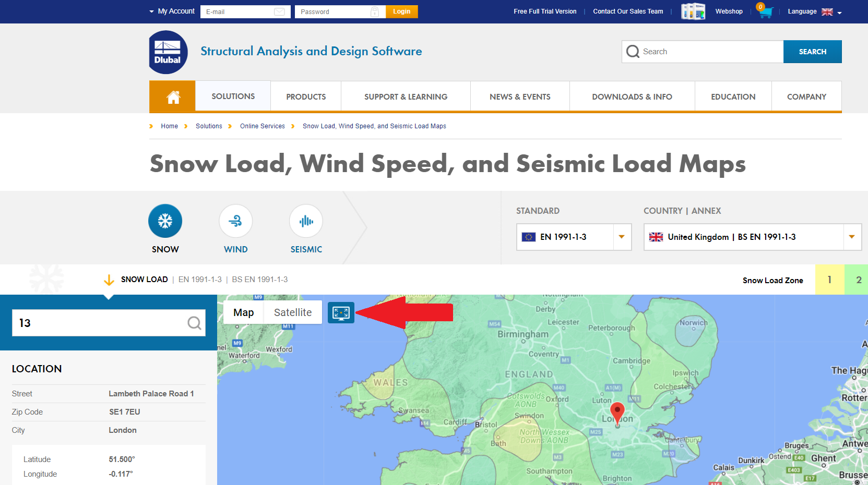Click the longitude value -0.117°
The width and height of the screenshot is (868, 485).
pos(121,474)
